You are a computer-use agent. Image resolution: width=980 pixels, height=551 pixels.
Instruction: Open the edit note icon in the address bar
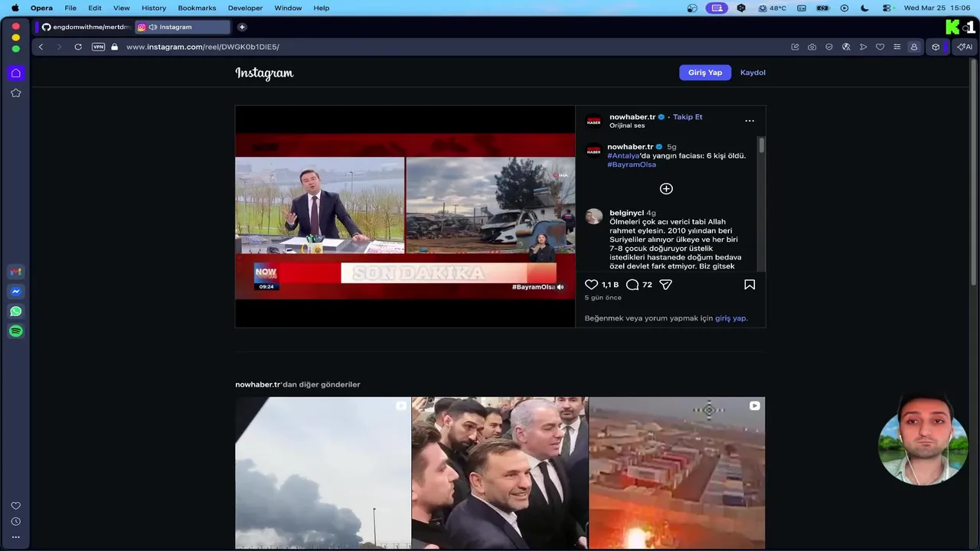[x=795, y=47]
